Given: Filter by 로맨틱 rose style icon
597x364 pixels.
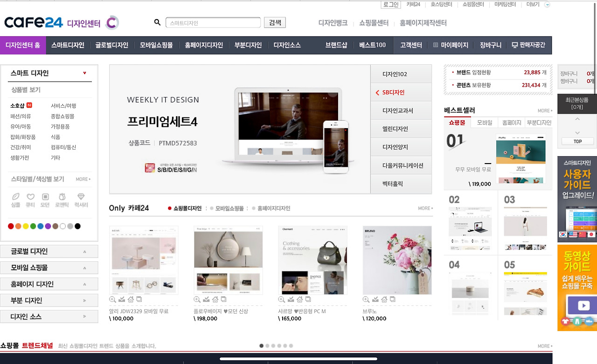Looking at the screenshot, I should coord(62,197).
